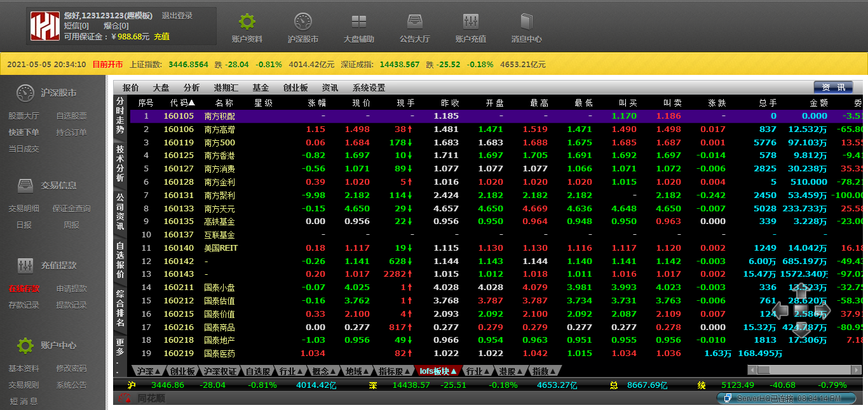Click the horizontal scrollbar right arrow

pos(857,370)
